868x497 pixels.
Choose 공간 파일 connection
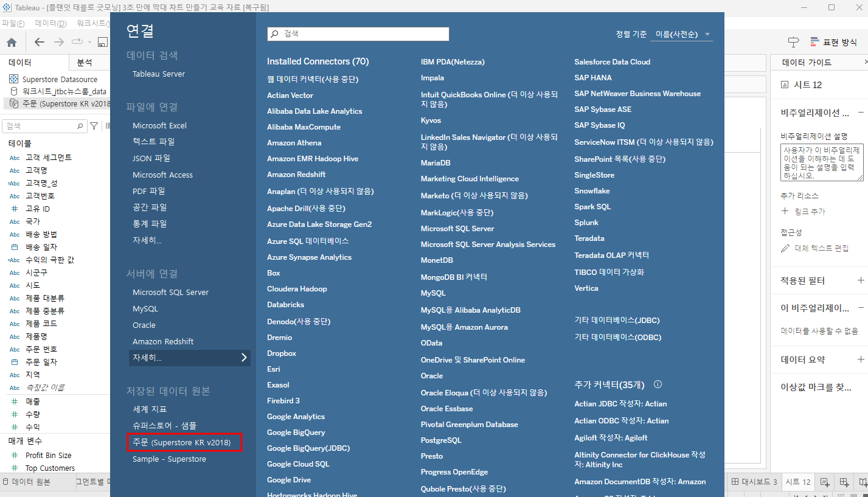tap(150, 207)
